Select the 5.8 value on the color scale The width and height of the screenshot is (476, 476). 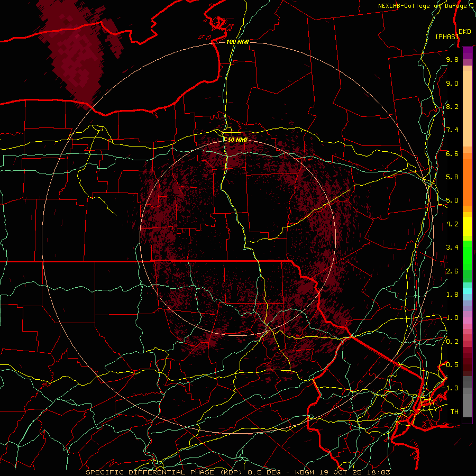click(452, 177)
